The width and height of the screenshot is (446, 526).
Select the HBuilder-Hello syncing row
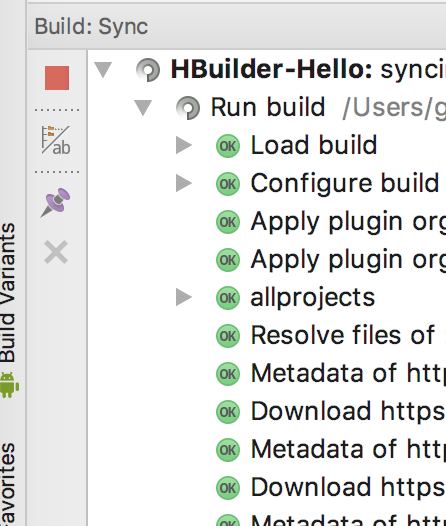pos(267,69)
